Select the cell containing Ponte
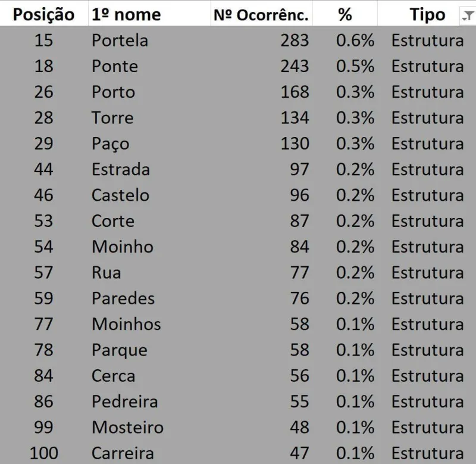The width and height of the screenshot is (476, 464). click(x=149, y=66)
